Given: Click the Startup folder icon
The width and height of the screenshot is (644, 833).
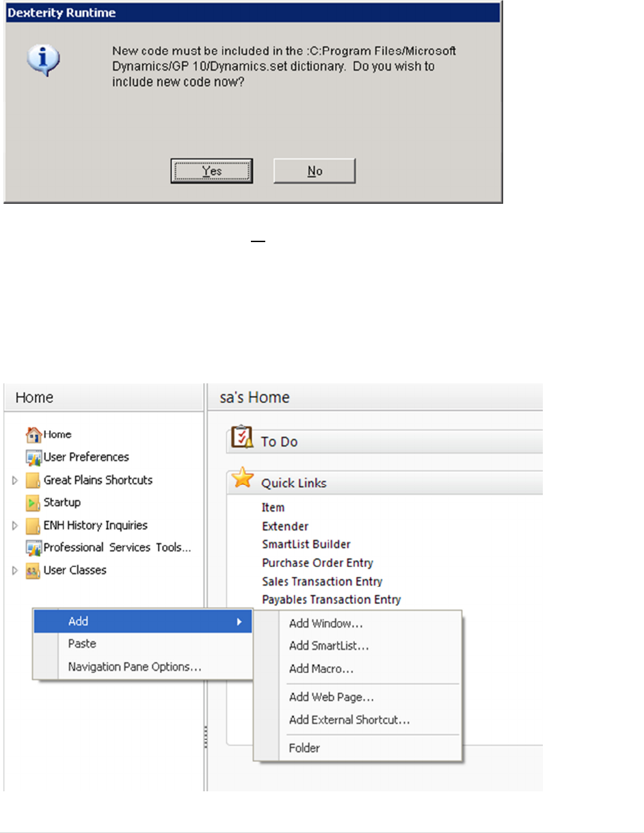Looking at the screenshot, I should (34, 503).
